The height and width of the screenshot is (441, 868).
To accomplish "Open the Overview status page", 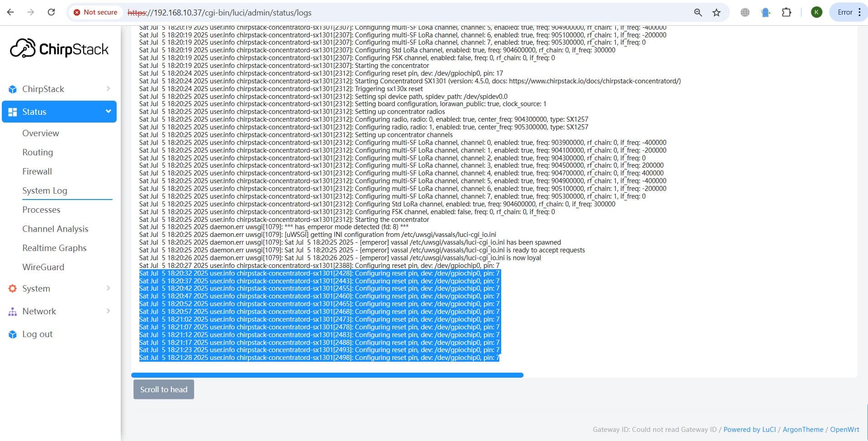I will [41, 133].
